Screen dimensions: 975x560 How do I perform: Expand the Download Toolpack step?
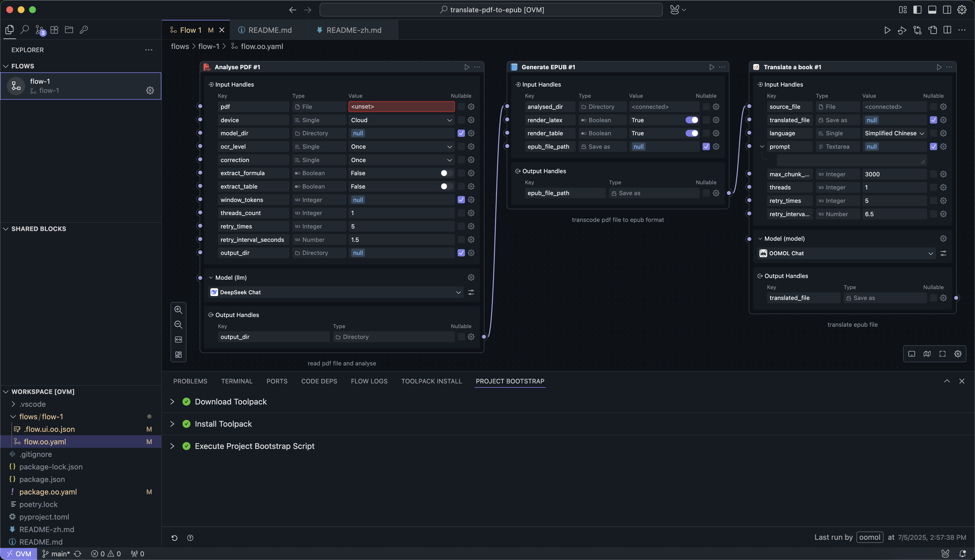(x=172, y=402)
